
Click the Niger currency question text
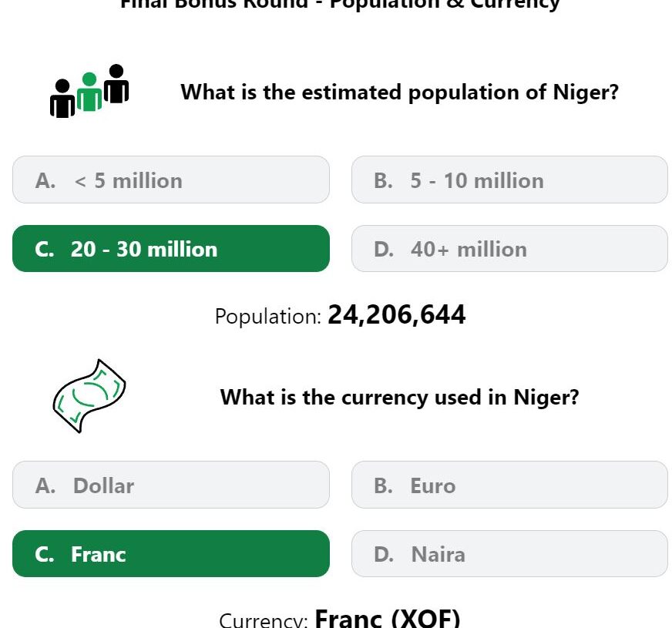click(x=399, y=397)
